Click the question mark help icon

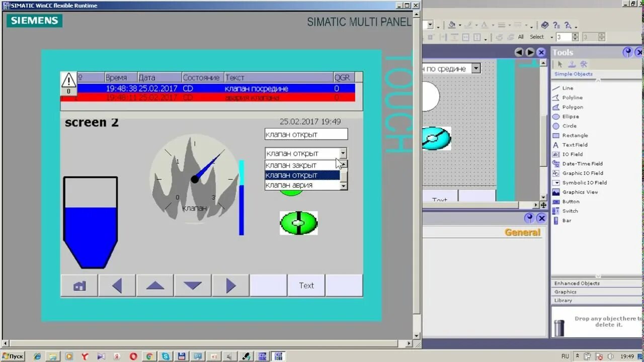[x=556, y=25]
